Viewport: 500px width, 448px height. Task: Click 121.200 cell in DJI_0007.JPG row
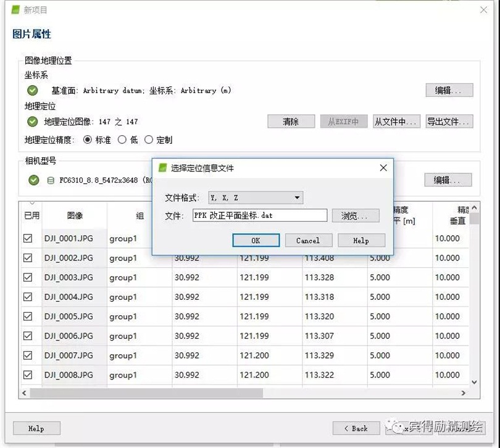270,355
